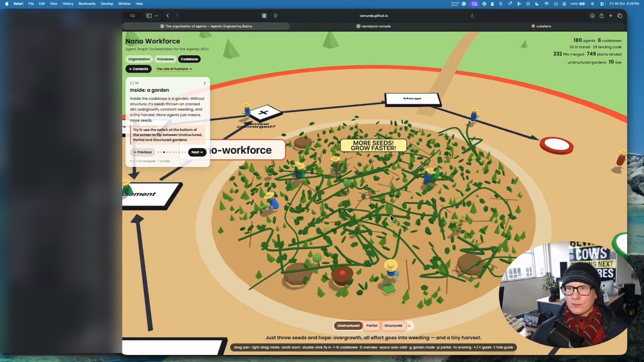Open Safari sidebar toggle icon
Image resolution: width=644 pixels, height=362 pixels.
click(149, 16)
